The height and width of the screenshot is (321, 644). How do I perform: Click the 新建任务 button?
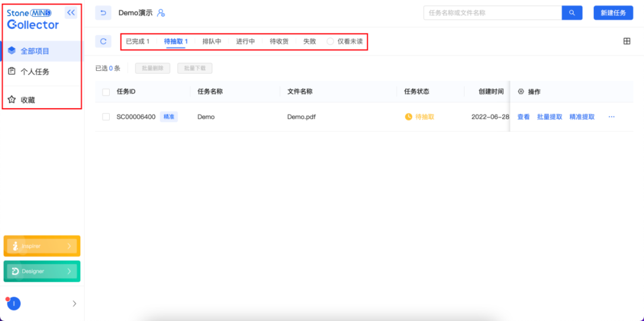pos(613,13)
